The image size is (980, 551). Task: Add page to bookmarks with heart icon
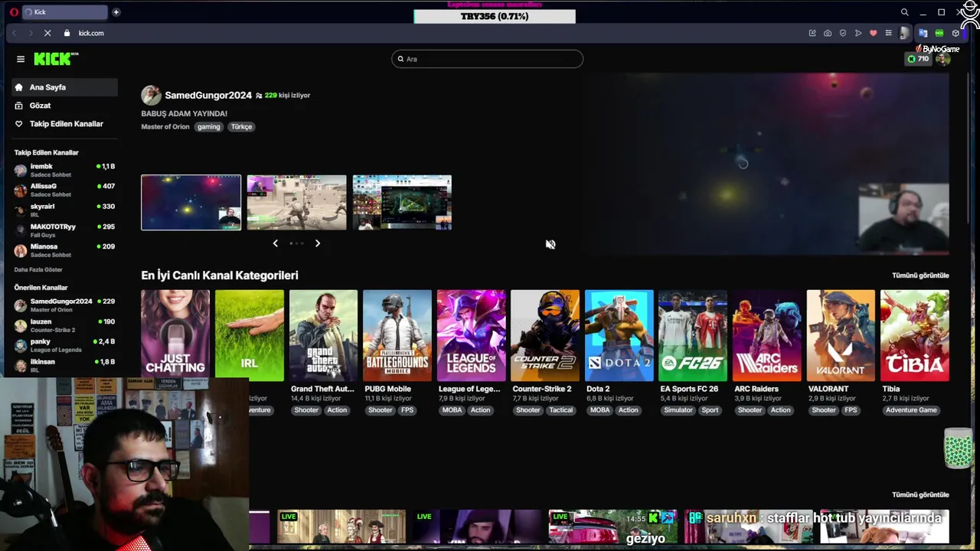[873, 33]
